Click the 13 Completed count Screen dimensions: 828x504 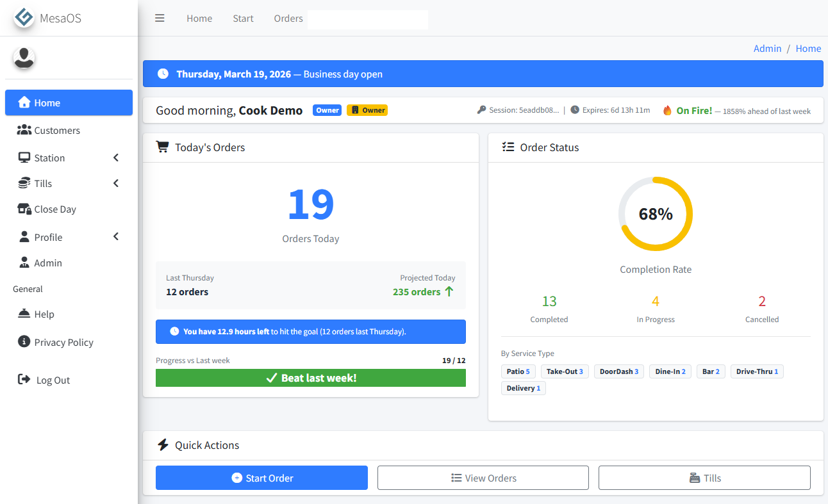click(549, 301)
